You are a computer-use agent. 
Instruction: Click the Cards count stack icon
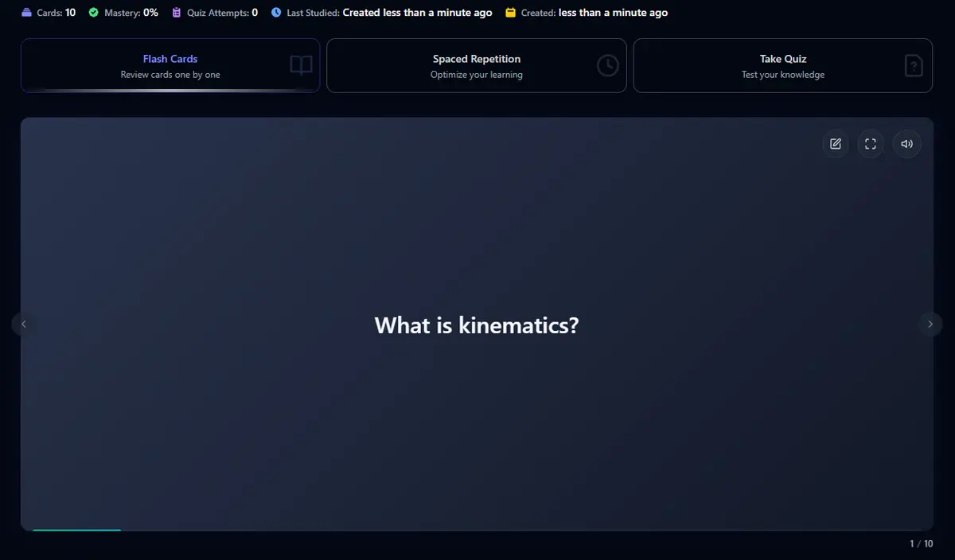(27, 13)
